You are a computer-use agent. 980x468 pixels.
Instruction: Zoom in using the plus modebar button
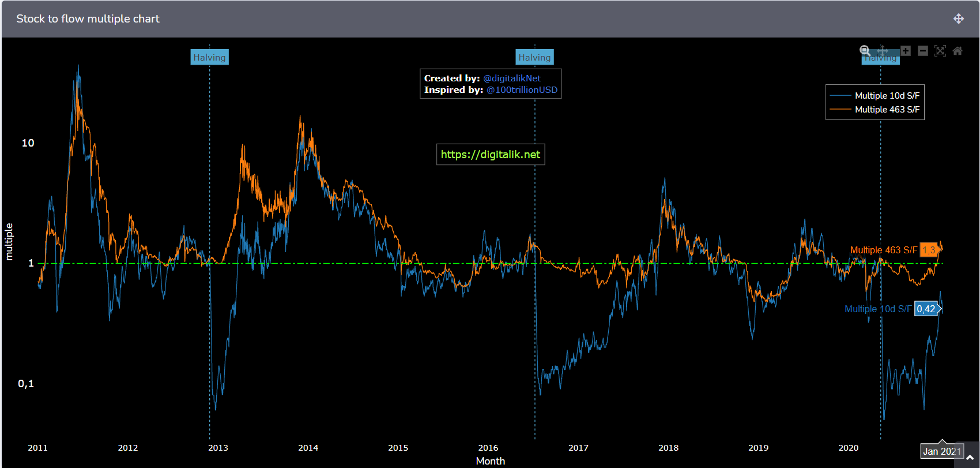[906, 51]
